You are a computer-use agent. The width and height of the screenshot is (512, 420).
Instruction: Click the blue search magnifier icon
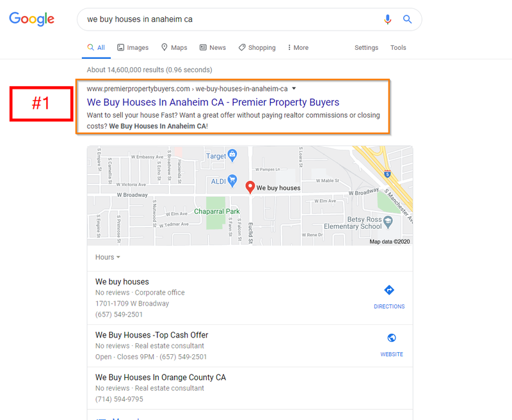pyautogui.click(x=407, y=19)
